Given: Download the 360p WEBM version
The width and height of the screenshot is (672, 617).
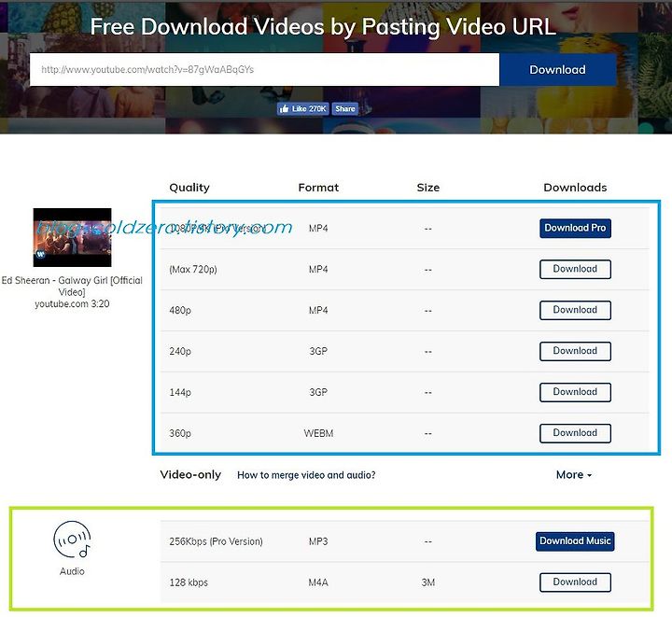Looking at the screenshot, I should [575, 433].
